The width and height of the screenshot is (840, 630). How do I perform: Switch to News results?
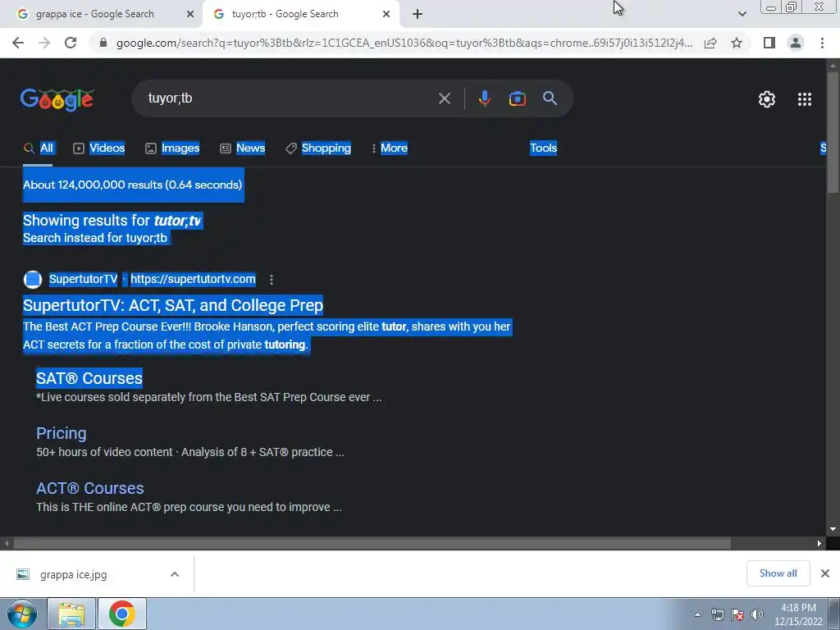click(x=243, y=148)
